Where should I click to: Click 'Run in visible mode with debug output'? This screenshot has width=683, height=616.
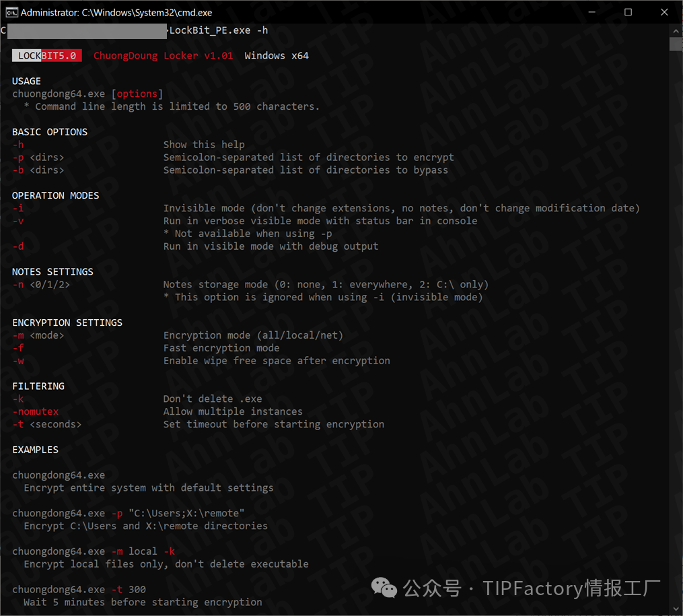click(x=271, y=246)
